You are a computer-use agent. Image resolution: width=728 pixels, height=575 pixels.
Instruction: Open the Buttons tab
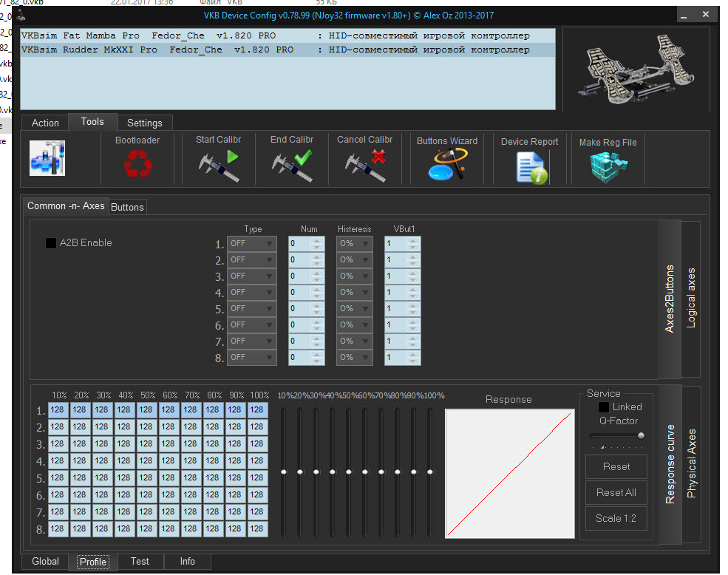(x=127, y=207)
